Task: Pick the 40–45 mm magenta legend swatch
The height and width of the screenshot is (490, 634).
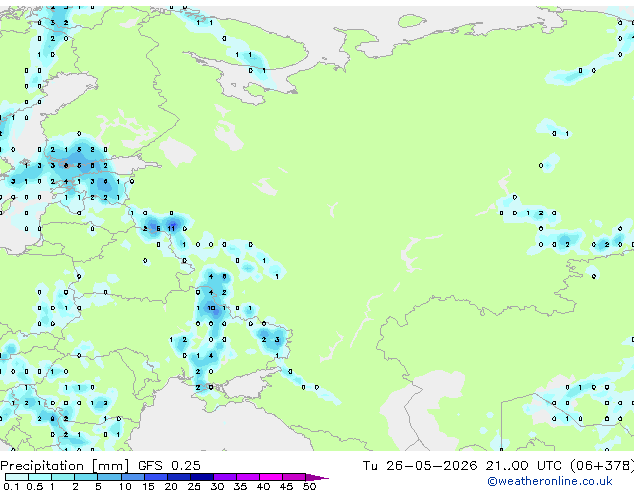Action: point(271,477)
